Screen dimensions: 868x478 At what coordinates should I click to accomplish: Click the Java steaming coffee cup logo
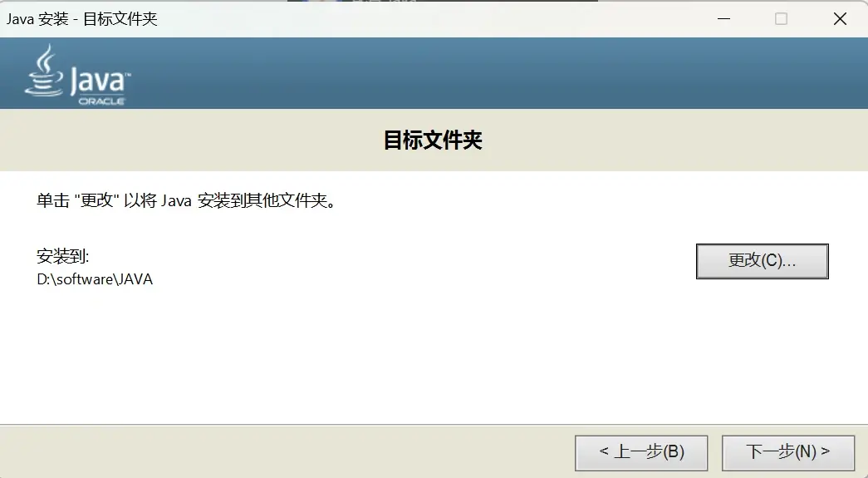44,71
